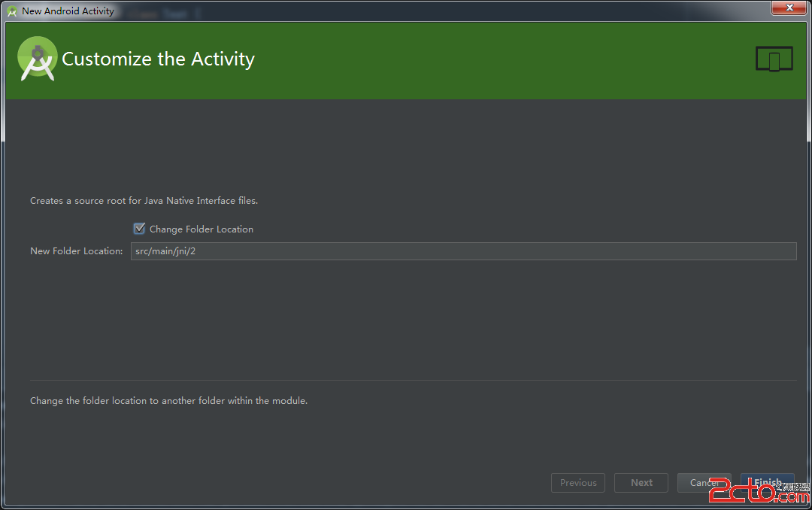The height and width of the screenshot is (510, 812).
Task: Uncheck the Change Folder Location checkbox
Action: coord(139,229)
